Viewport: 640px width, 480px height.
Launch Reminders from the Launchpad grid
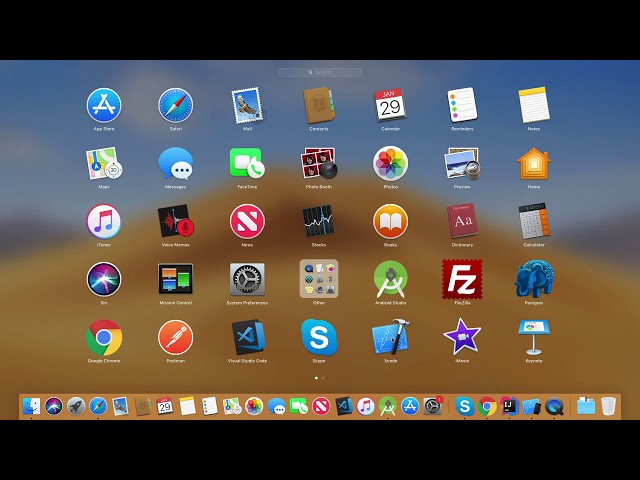click(462, 105)
